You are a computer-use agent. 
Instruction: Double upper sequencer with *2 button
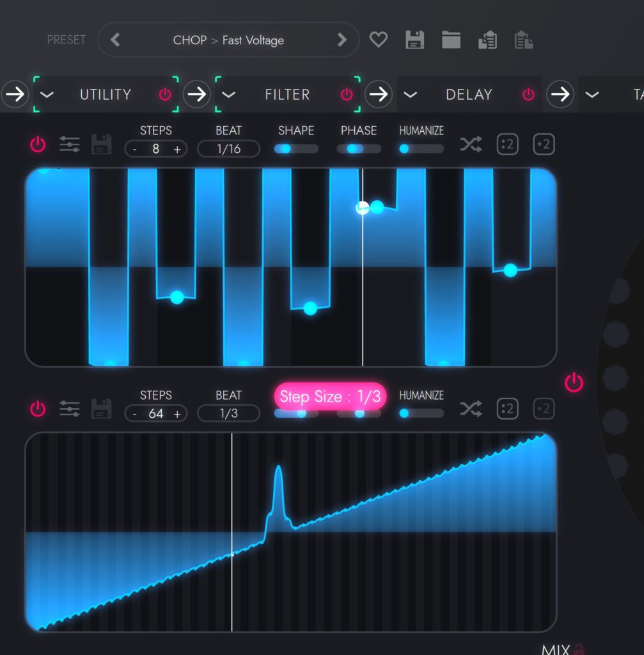tap(544, 145)
